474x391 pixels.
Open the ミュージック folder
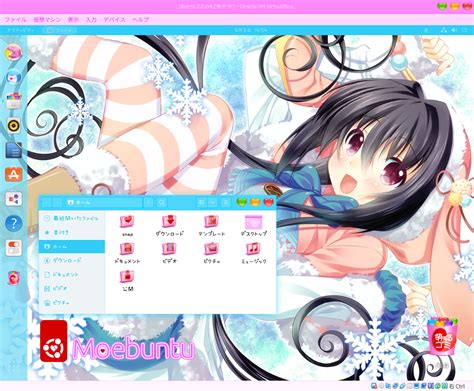coord(254,253)
